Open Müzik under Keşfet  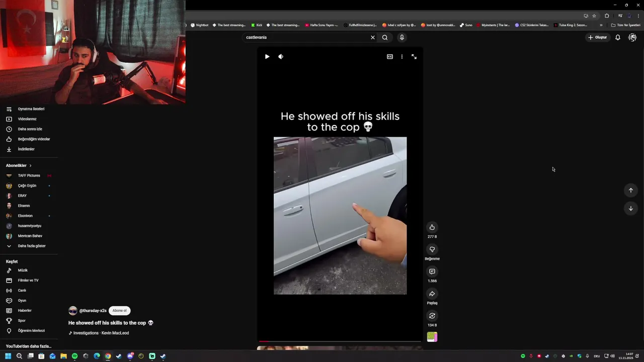pos(29,270)
